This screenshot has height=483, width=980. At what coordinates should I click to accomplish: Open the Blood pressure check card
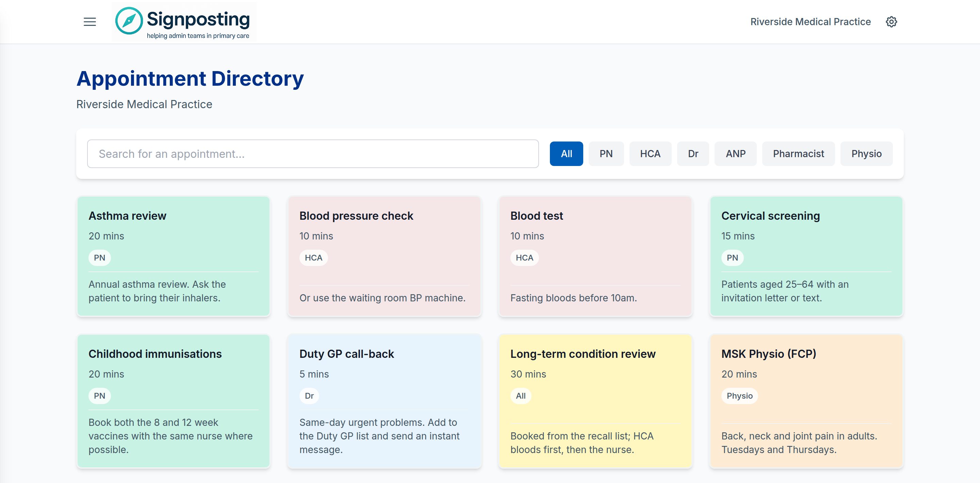pyautogui.click(x=384, y=256)
